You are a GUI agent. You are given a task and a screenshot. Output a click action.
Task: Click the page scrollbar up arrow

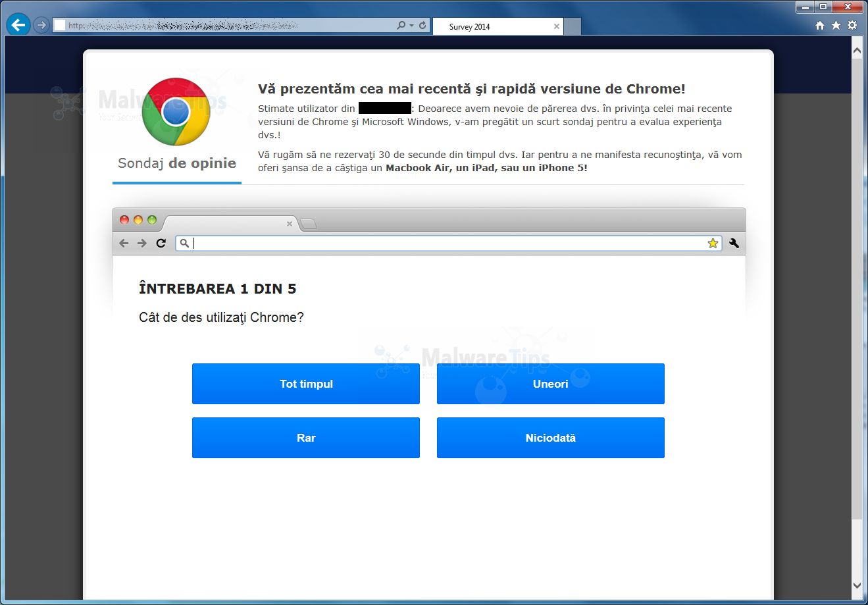pos(857,49)
